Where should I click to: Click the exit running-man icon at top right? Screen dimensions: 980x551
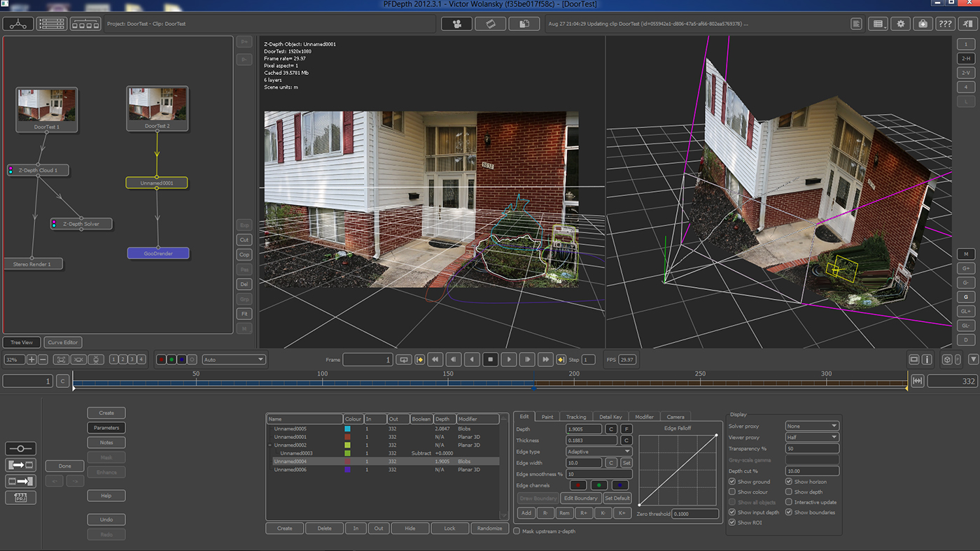click(x=967, y=24)
